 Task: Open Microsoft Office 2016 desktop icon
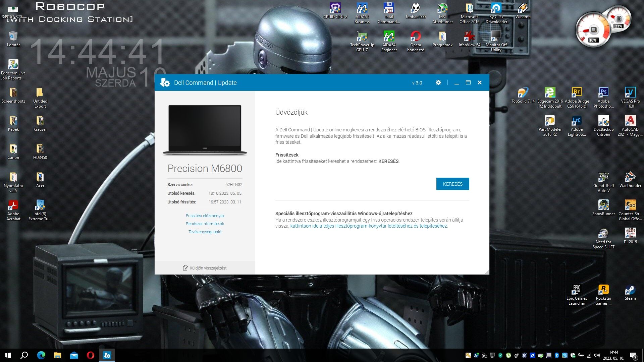click(x=469, y=13)
